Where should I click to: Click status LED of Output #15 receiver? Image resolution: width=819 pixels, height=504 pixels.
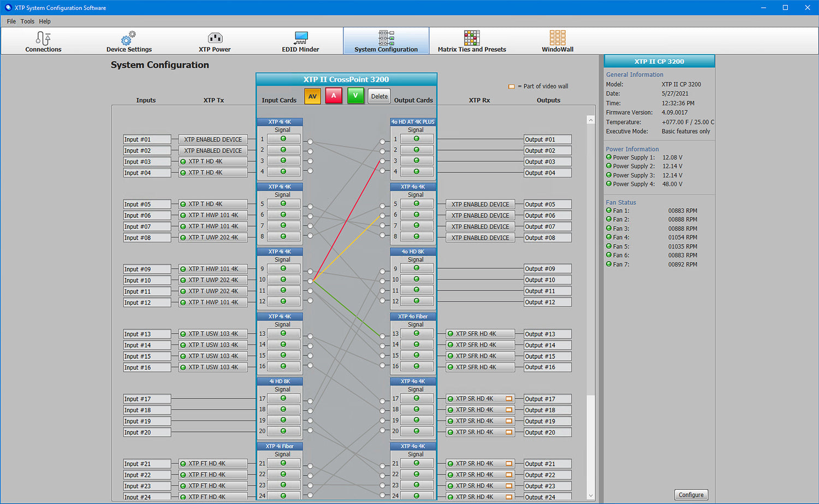tap(450, 356)
